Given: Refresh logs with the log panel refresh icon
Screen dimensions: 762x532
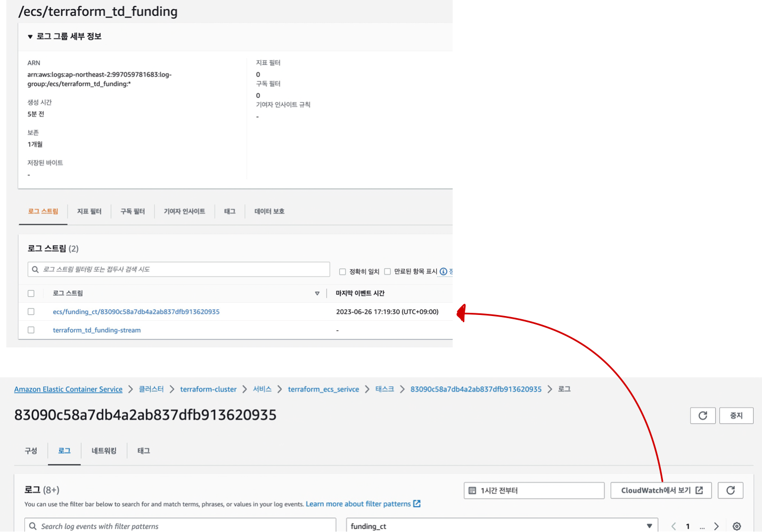Looking at the screenshot, I should point(731,491).
